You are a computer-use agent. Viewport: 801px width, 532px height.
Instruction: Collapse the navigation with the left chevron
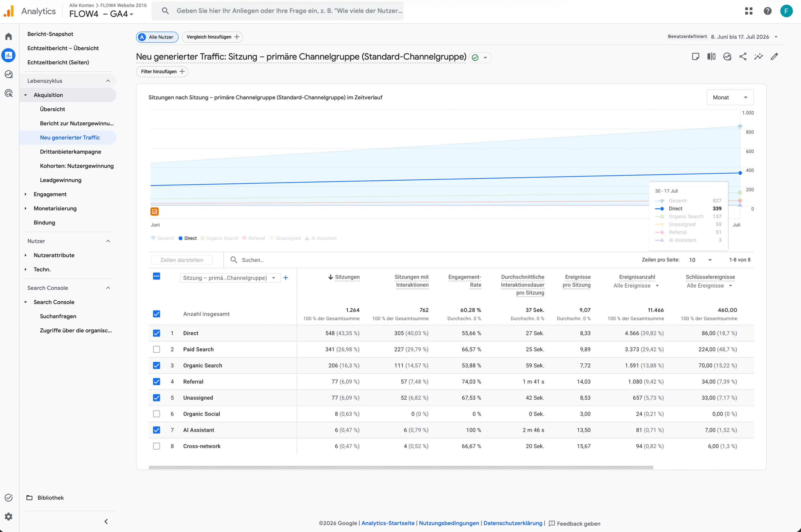click(x=106, y=521)
